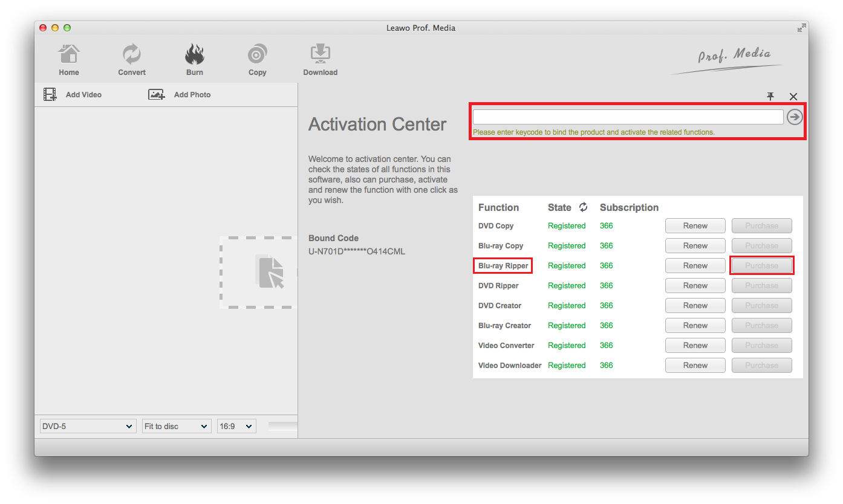This screenshot has height=504, width=843.
Task: Open the Fit to disc dropdown
Action: (177, 427)
